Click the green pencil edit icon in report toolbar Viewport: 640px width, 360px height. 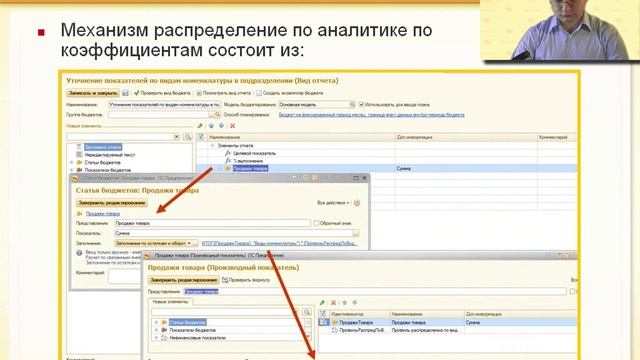point(200,126)
